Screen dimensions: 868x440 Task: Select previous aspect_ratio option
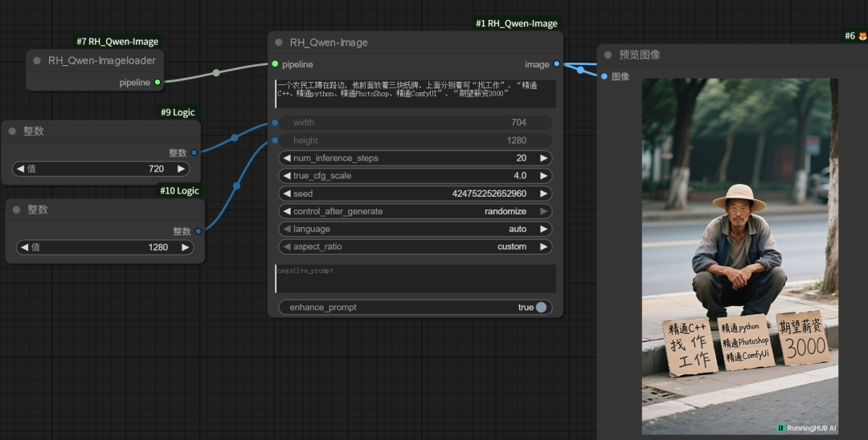coord(287,246)
